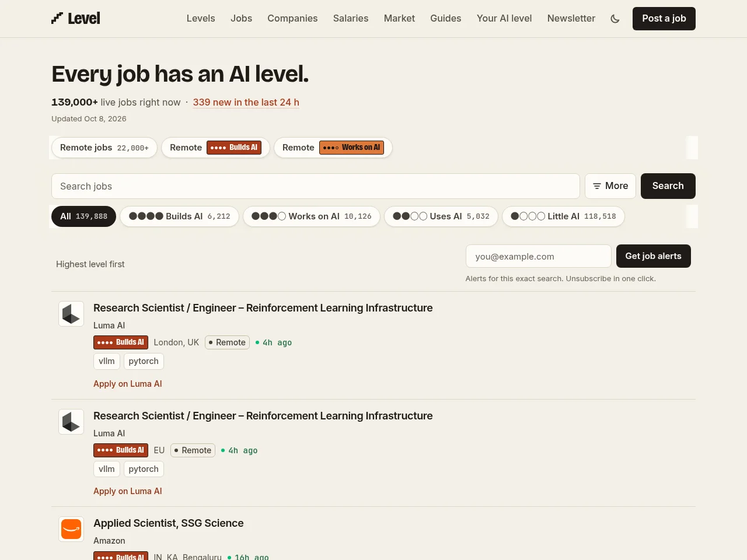Open the More filters button
This screenshot has height=560, width=747.
coord(610,186)
